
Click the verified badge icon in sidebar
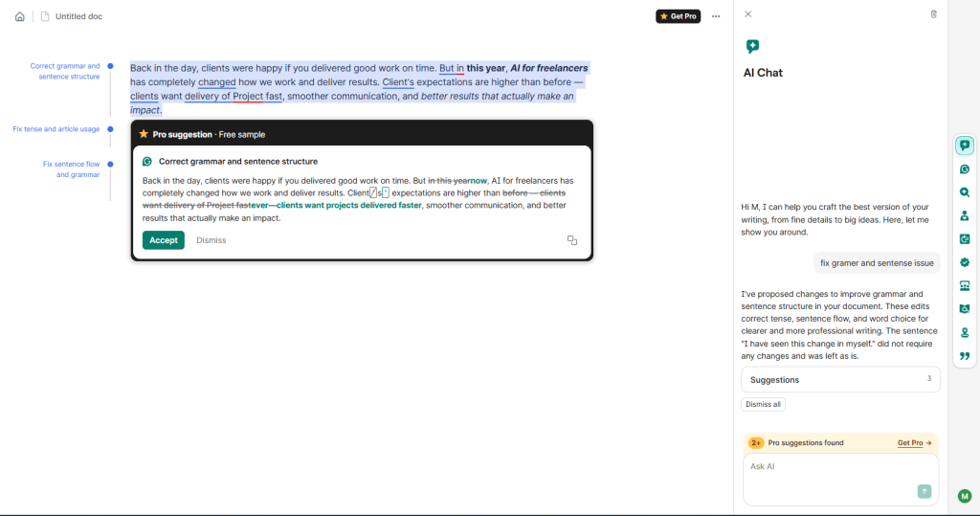click(x=965, y=262)
